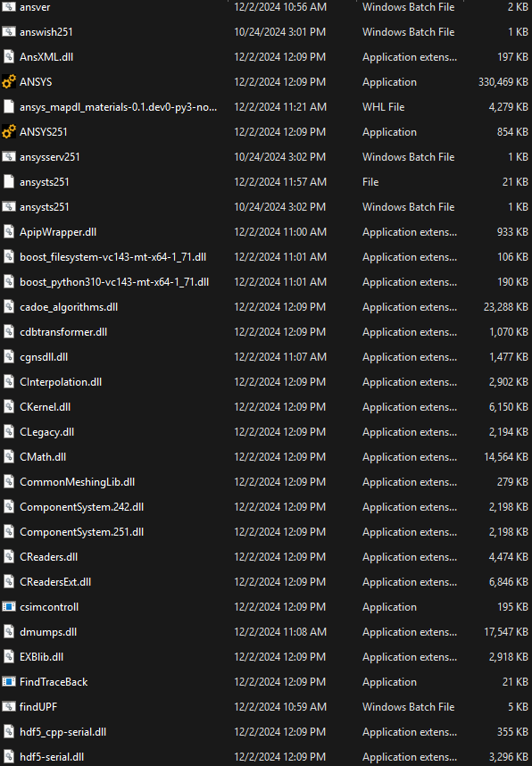This screenshot has width=532, height=766.
Task: Select the EXBlib.dll file
Action: (42, 656)
